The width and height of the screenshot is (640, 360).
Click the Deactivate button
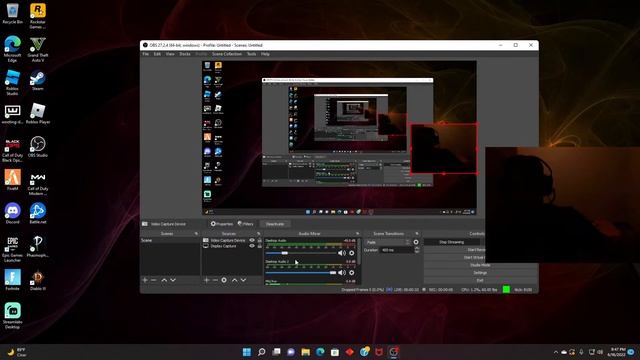point(275,224)
